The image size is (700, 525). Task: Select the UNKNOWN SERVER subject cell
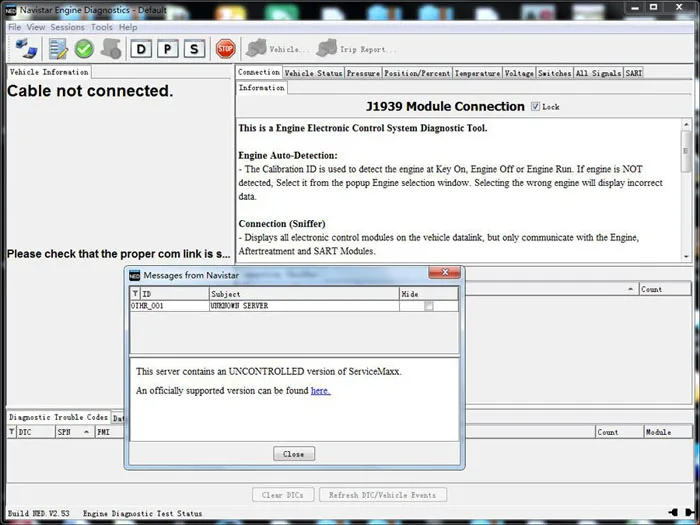click(x=304, y=306)
